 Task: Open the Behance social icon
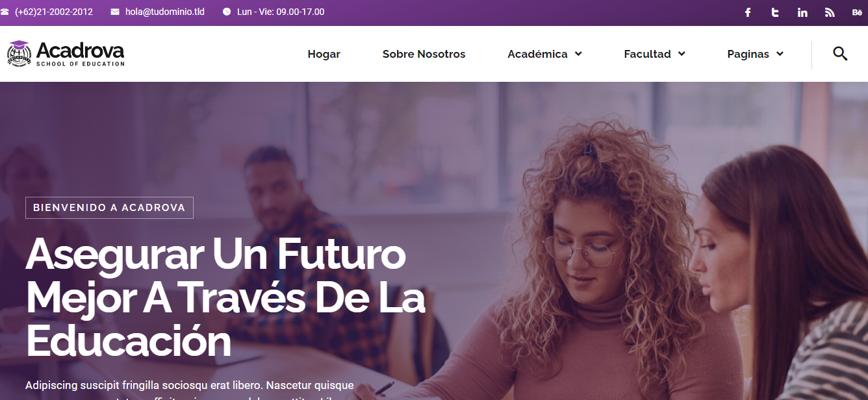tap(857, 12)
